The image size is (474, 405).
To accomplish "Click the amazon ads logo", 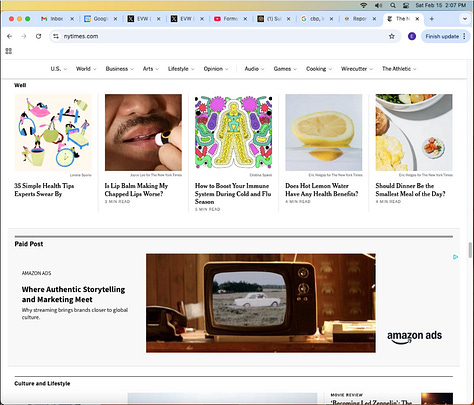I will 414,337.
